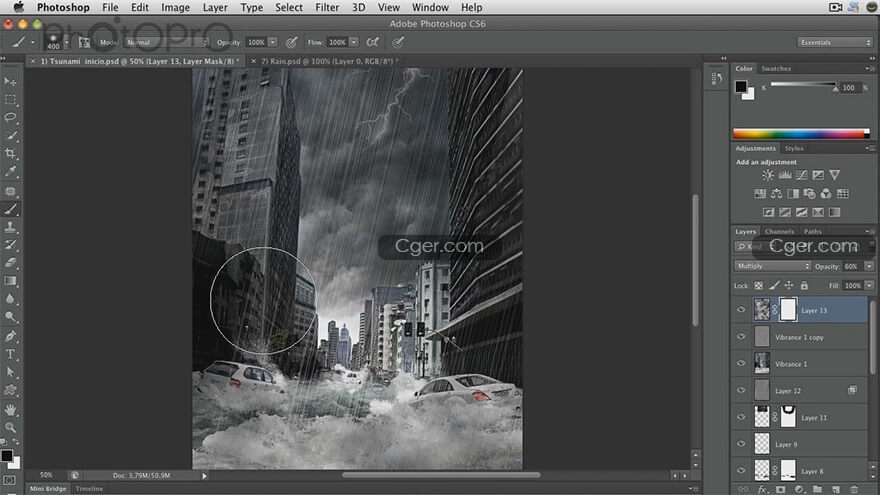This screenshot has width=880, height=495.
Task: Open the Filter menu
Action: pyautogui.click(x=327, y=7)
